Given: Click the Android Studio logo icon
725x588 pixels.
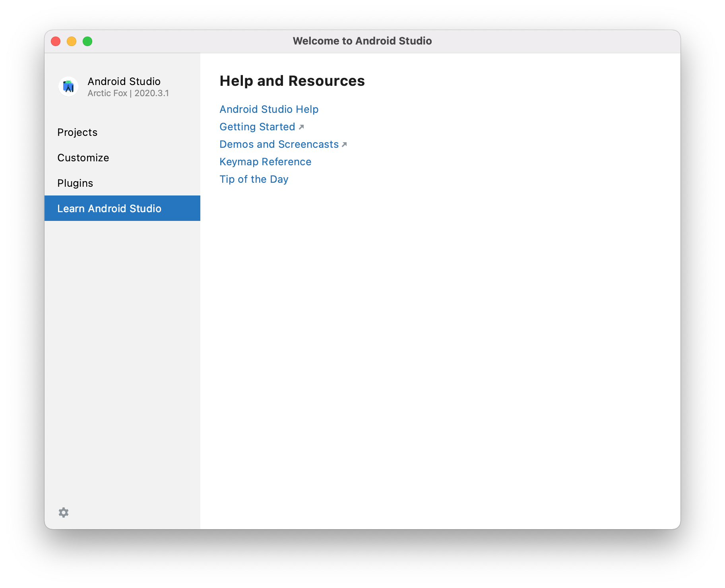Looking at the screenshot, I should pyautogui.click(x=68, y=87).
